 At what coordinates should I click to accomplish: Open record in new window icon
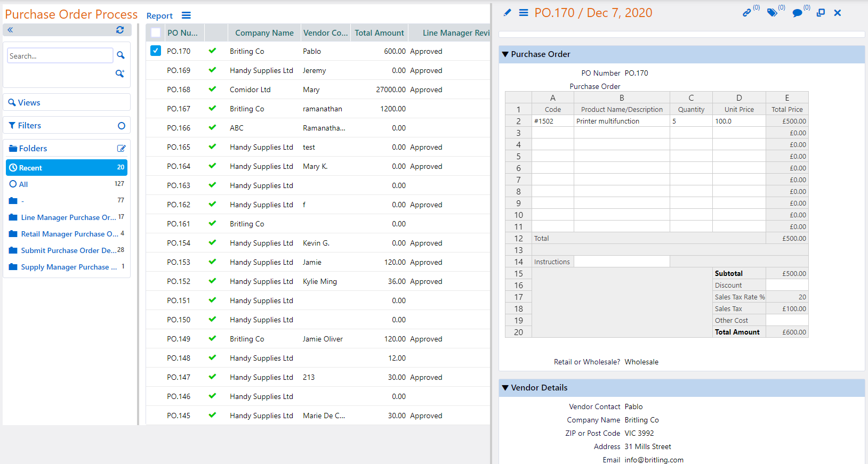[821, 13]
